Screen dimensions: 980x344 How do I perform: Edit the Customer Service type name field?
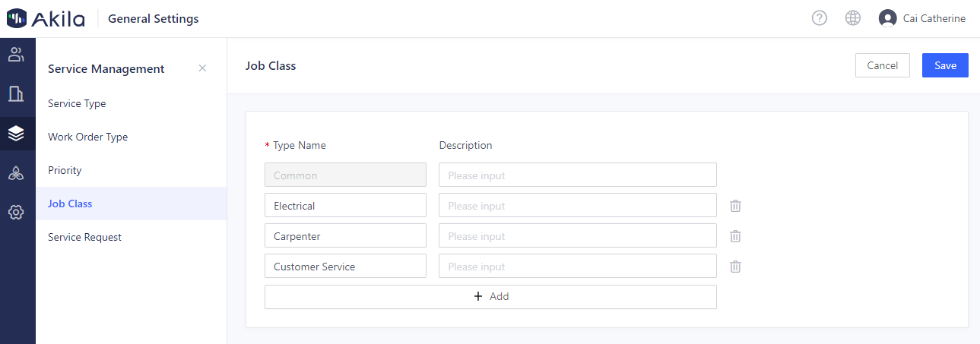point(345,266)
